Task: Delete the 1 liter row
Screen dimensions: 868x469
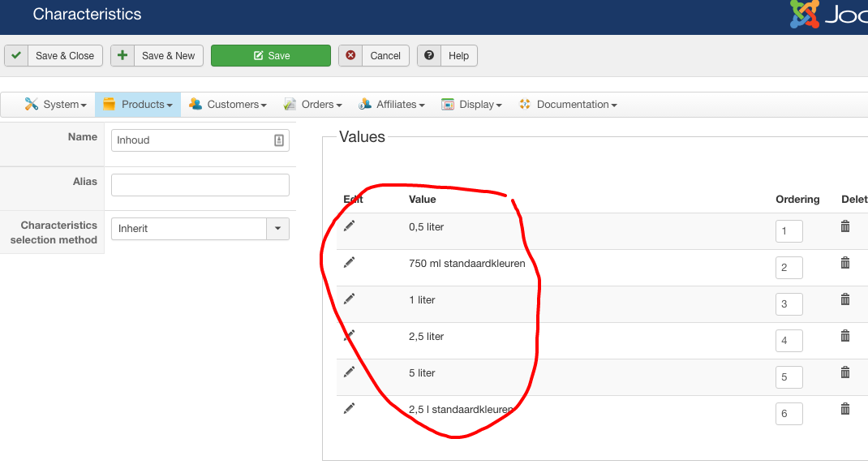Action: coord(844,299)
